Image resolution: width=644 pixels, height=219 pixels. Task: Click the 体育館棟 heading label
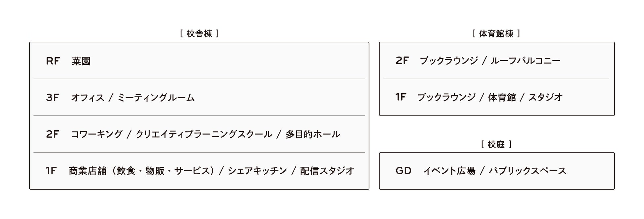pos(496,34)
